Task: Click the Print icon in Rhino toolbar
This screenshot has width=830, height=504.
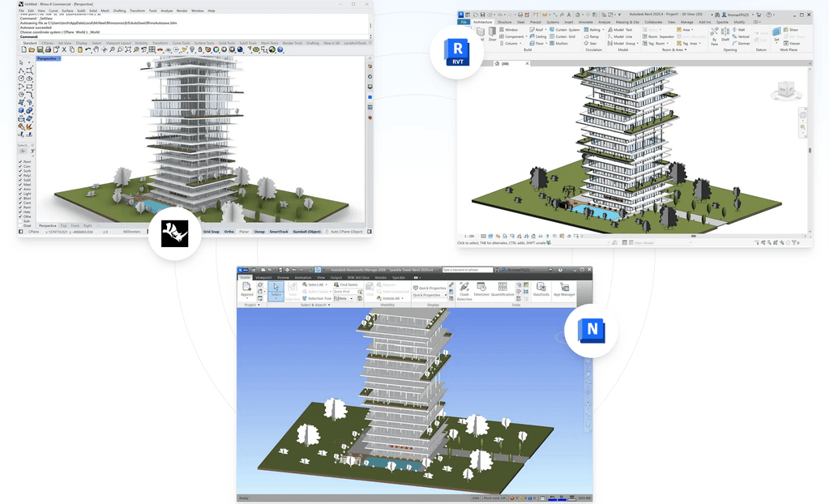Action: 49,49
